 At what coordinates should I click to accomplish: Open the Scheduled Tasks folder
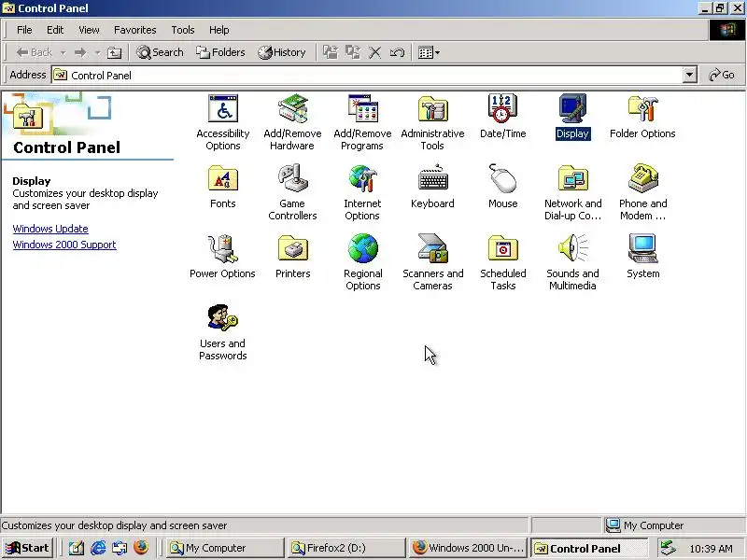(502, 262)
